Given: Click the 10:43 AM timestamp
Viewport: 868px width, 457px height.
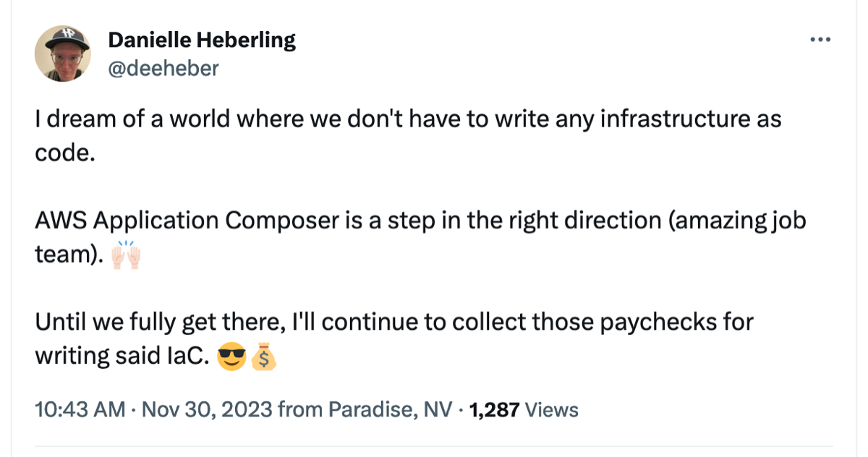Looking at the screenshot, I should click(x=80, y=409).
